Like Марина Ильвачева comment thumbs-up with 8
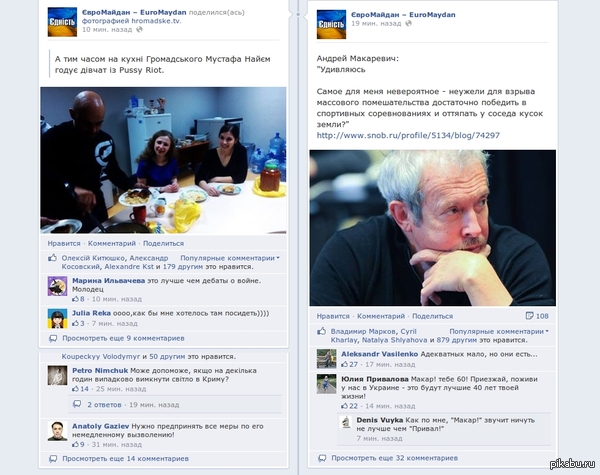600x475 pixels. click(75, 299)
